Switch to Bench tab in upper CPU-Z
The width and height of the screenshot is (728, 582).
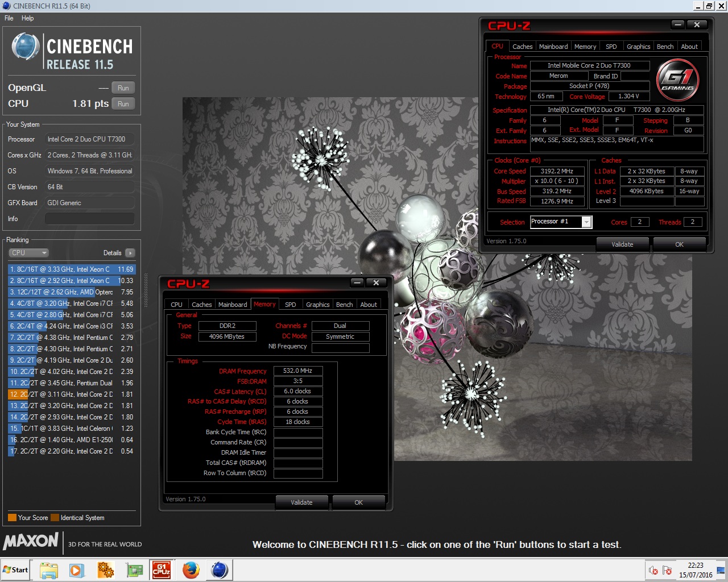point(665,47)
